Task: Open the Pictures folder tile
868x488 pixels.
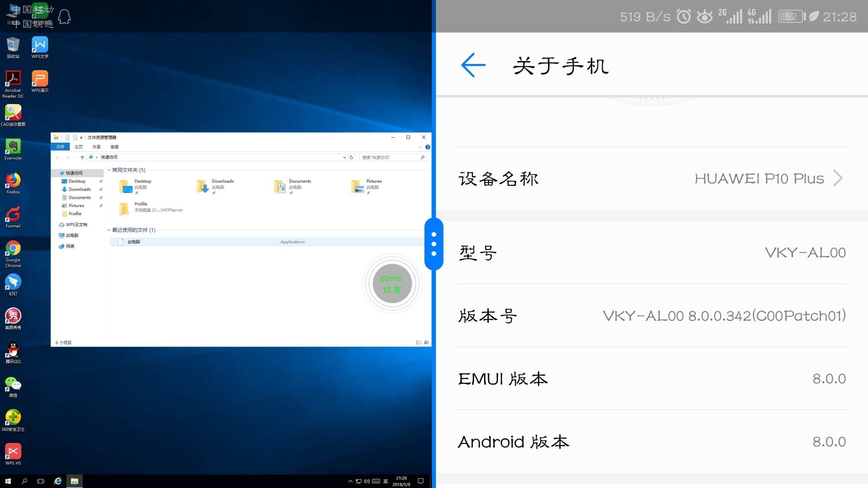Action: 366,187
